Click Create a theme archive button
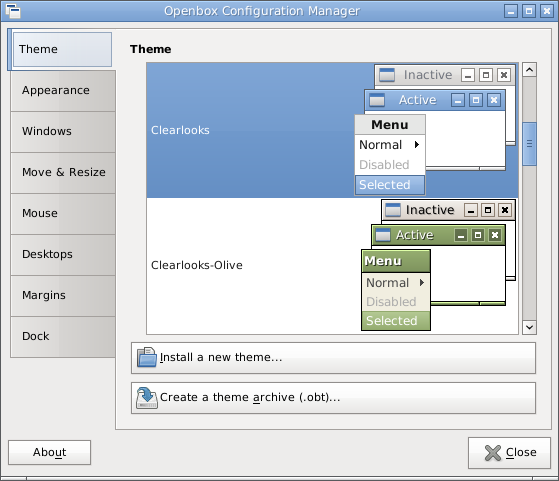Screen dimensions: 559x481 pos(333,398)
